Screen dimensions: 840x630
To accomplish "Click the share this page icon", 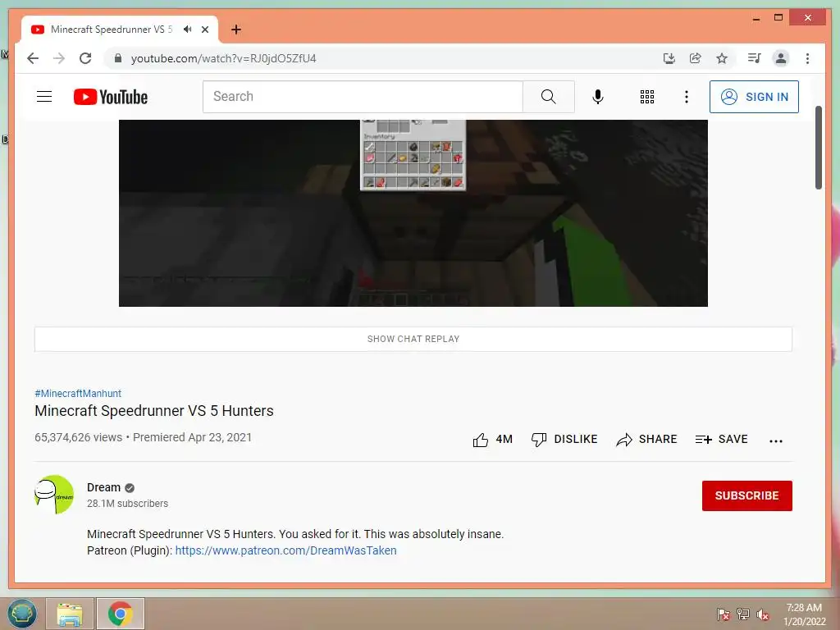I will coord(696,58).
